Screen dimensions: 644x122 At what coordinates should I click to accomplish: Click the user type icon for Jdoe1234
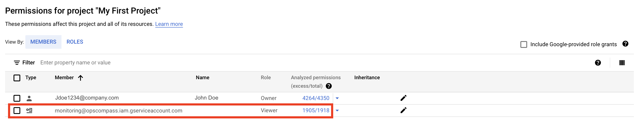(29, 98)
